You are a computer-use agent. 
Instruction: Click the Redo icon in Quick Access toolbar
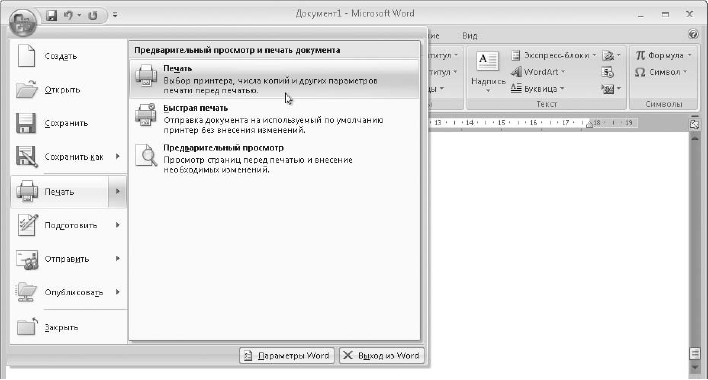click(x=93, y=16)
